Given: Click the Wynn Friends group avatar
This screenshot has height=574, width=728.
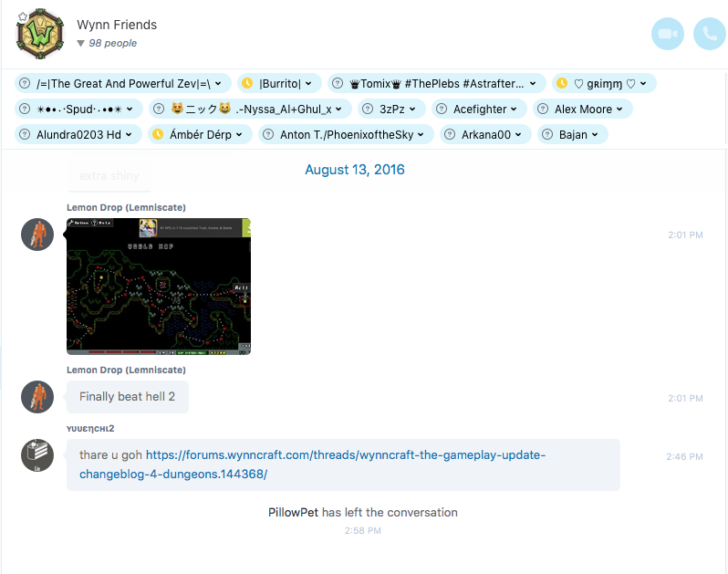Looking at the screenshot, I should click(x=40, y=34).
